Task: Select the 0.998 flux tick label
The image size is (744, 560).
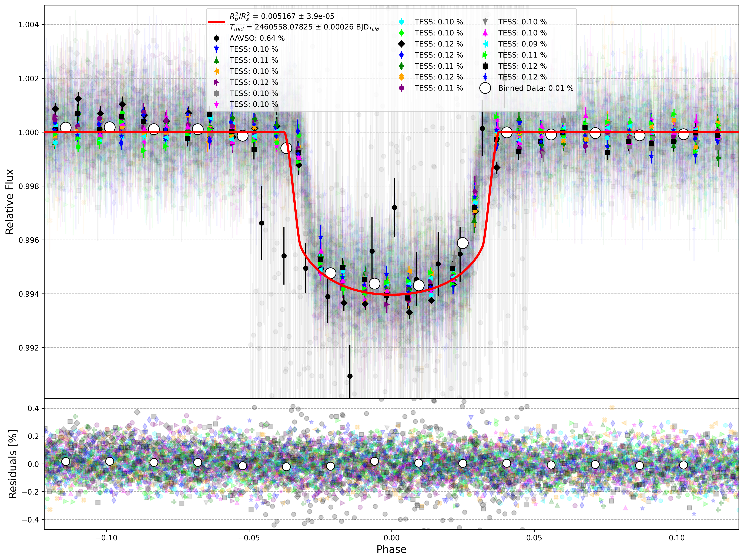Action: [29, 186]
